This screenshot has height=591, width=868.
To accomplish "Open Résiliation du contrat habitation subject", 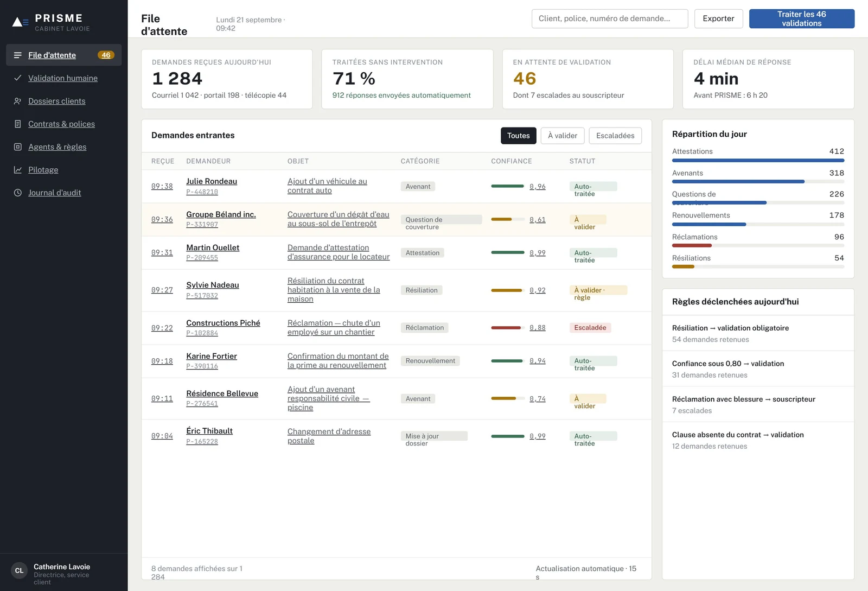I will pyautogui.click(x=334, y=290).
